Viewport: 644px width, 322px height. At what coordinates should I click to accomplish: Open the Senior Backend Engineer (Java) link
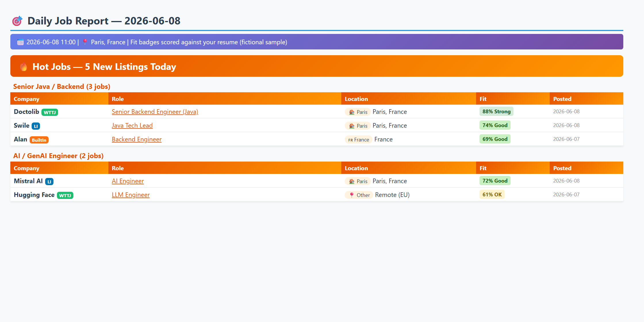click(155, 112)
